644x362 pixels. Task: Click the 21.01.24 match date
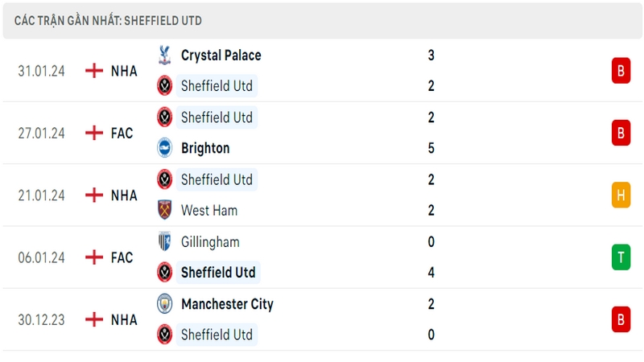tap(41, 195)
